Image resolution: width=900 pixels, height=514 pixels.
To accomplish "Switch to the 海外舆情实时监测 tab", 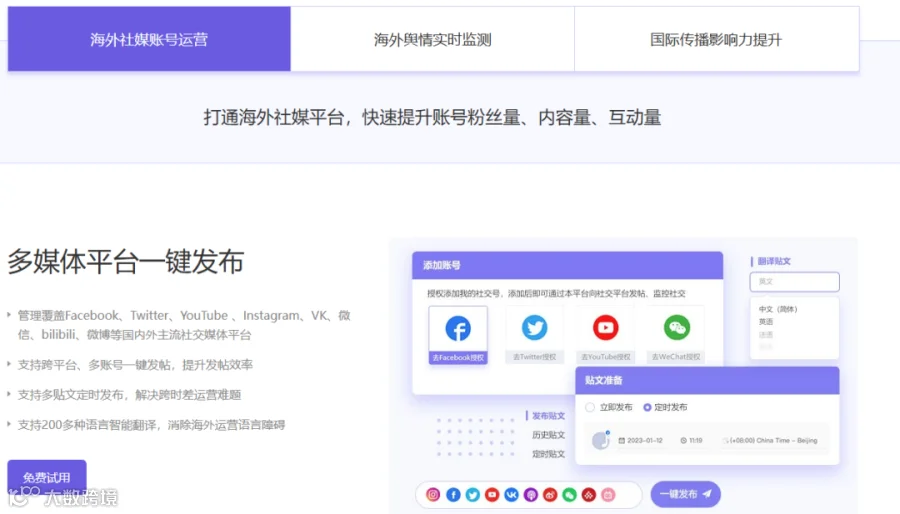I will (x=432, y=39).
